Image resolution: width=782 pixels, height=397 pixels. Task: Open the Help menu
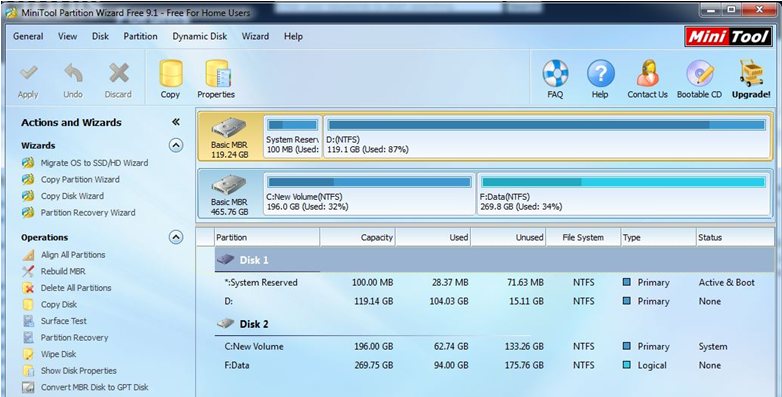(x=293, y=36)
